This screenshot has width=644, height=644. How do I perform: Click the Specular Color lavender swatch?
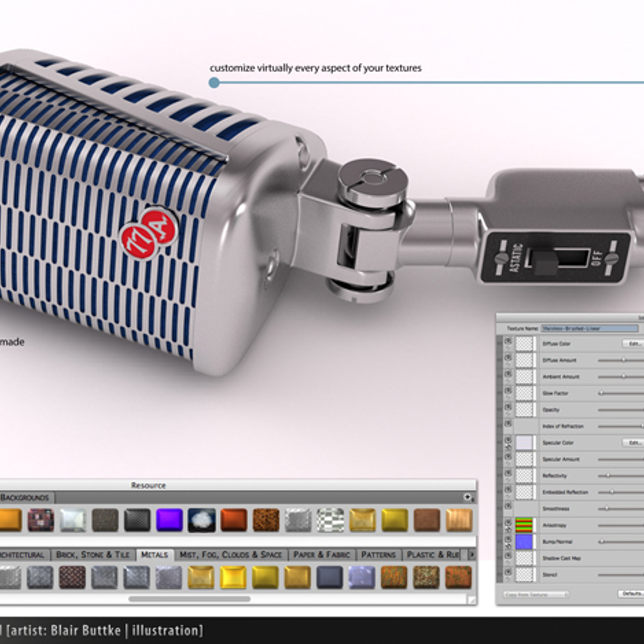point(524,443)
